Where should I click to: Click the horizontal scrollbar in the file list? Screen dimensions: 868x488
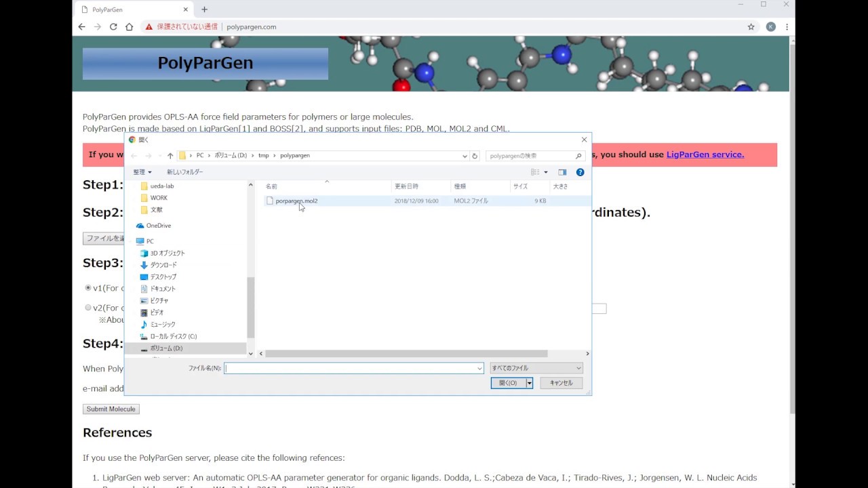click(406, 354)
